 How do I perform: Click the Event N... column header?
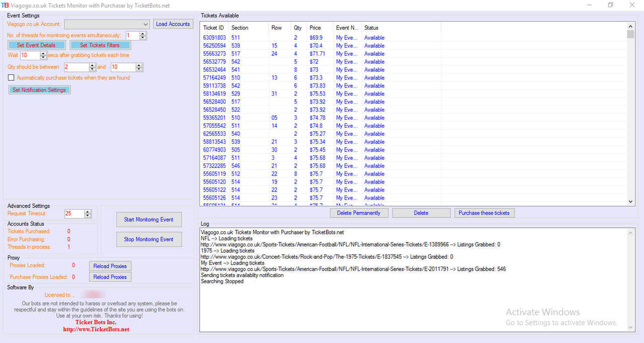(347, 28)
